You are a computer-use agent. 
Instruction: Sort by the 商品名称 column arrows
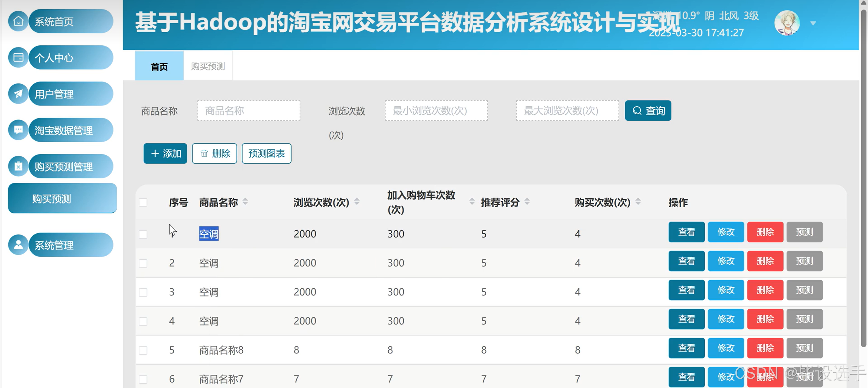(245, 202)
